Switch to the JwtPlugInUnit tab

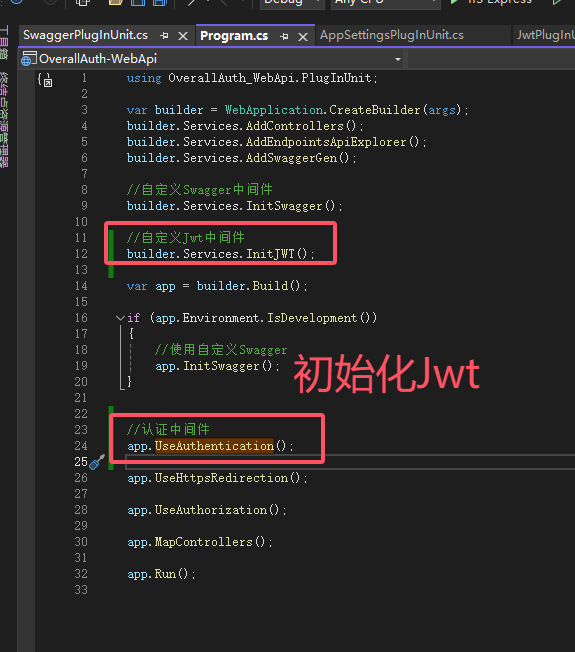click(545, 35)
